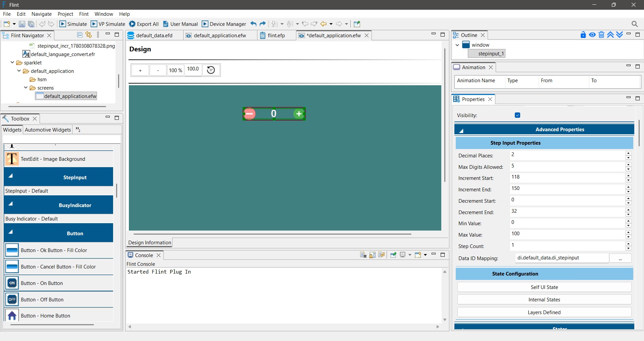Select the Automotive Widgets toolbox tab
Screen dimensions: 644x341
tap(48, 130)
